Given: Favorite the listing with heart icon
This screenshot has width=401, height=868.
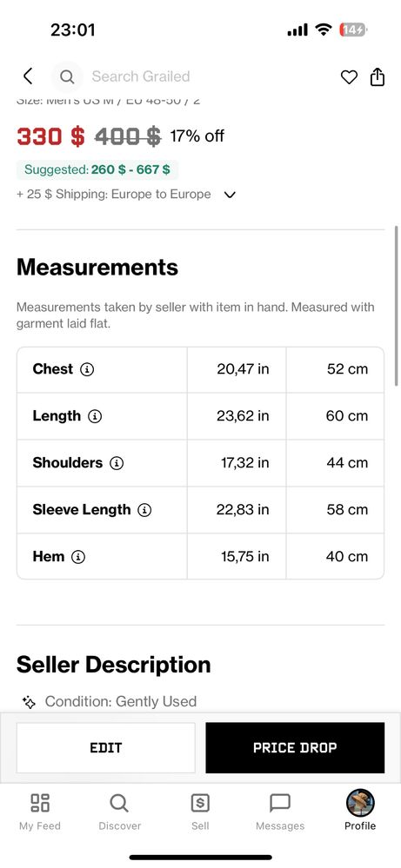Looking at the screenshot, I should [x=349, y=77].
